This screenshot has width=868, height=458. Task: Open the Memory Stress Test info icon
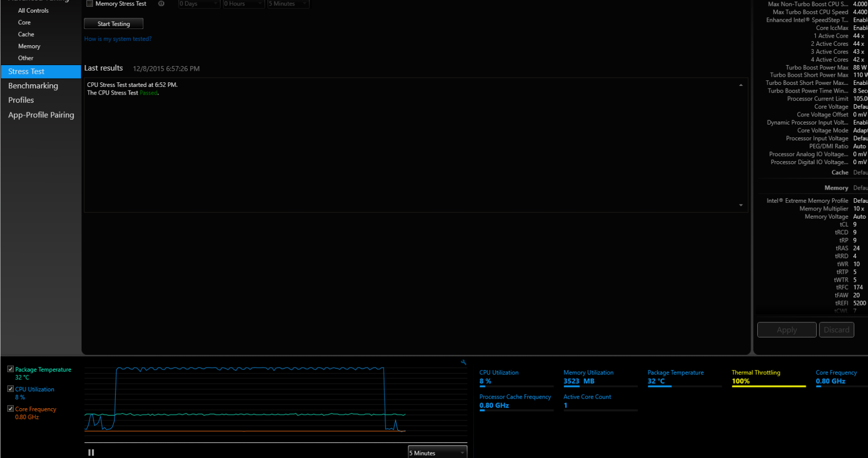161,4
